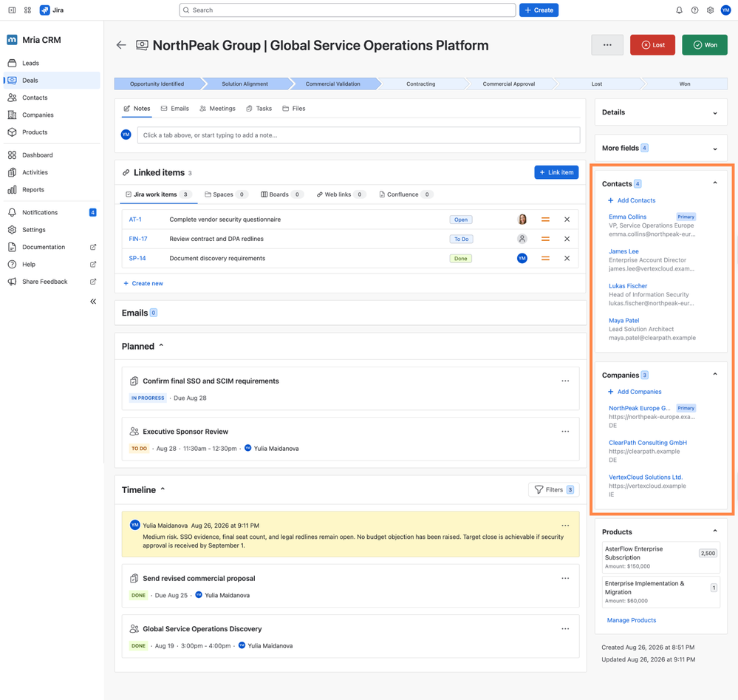Click the blue Create button
The width and height of the screenshot is (738, 700).
tap(539, 10)
